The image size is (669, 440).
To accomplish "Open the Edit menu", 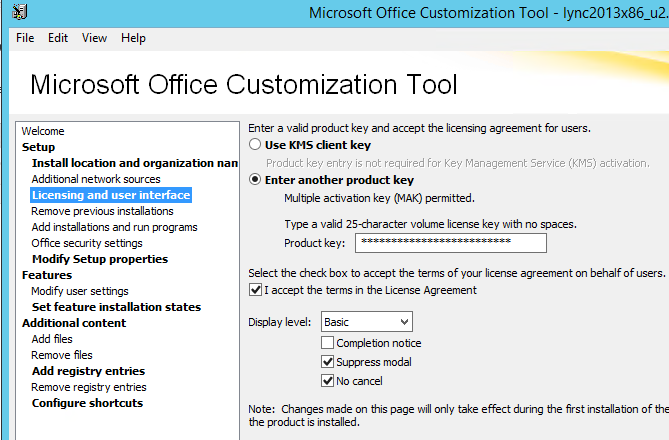I will pyautogui.click(x=58, y=38).
